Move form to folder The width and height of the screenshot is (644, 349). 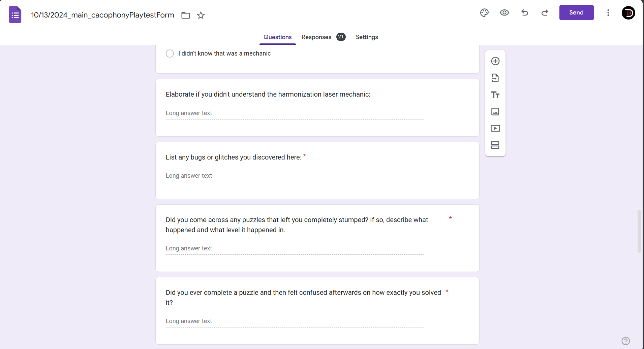coord(186,15)
